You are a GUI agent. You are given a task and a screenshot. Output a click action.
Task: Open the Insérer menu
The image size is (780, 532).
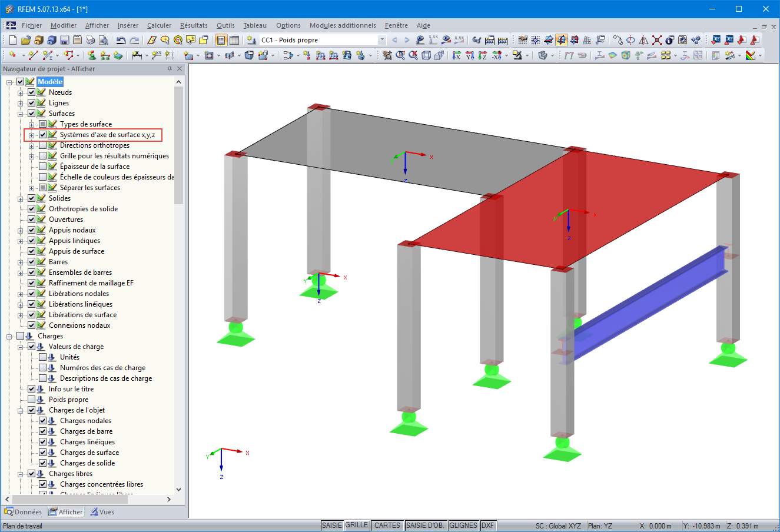pyautogui.click(x=128, y=25)
